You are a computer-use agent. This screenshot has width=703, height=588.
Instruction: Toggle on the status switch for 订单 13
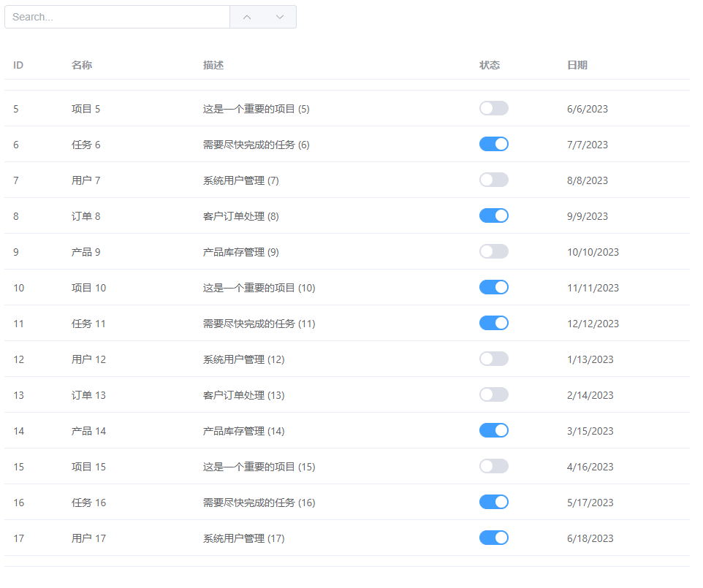[x=493, y=395]
